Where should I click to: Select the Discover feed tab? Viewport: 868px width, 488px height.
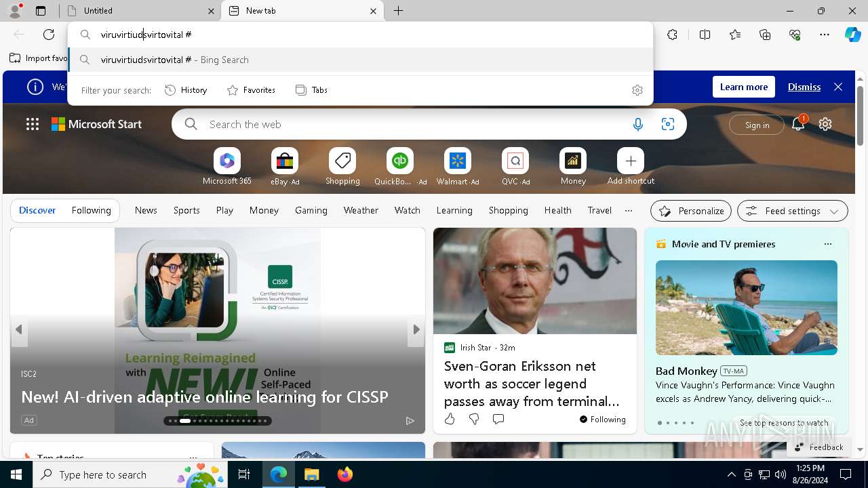tap(37, 210)
